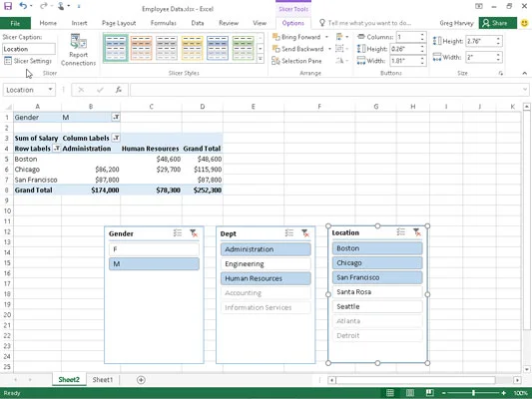This screenshot has width=532, height=399.
Task: Open the Formulas ribbon tab
Action: tap(164, 23)
